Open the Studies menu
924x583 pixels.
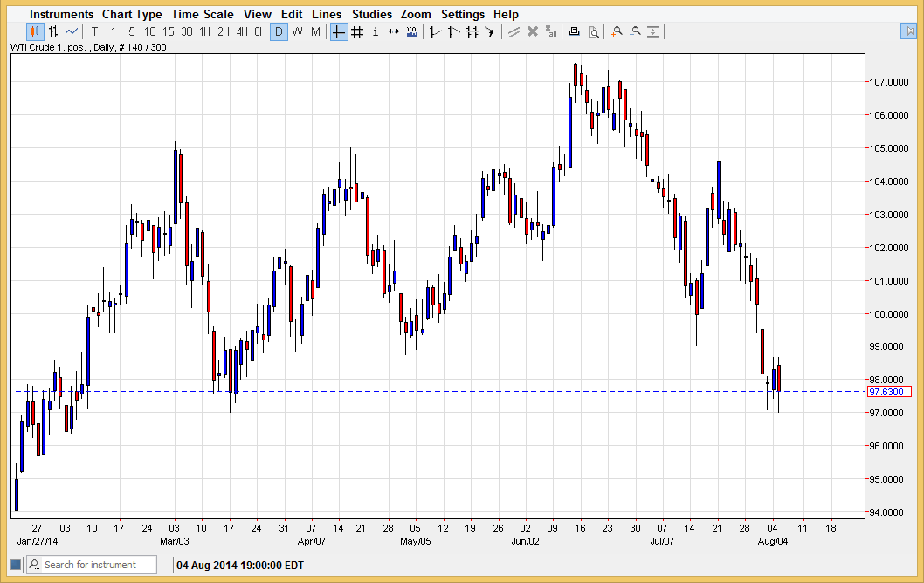372,14
